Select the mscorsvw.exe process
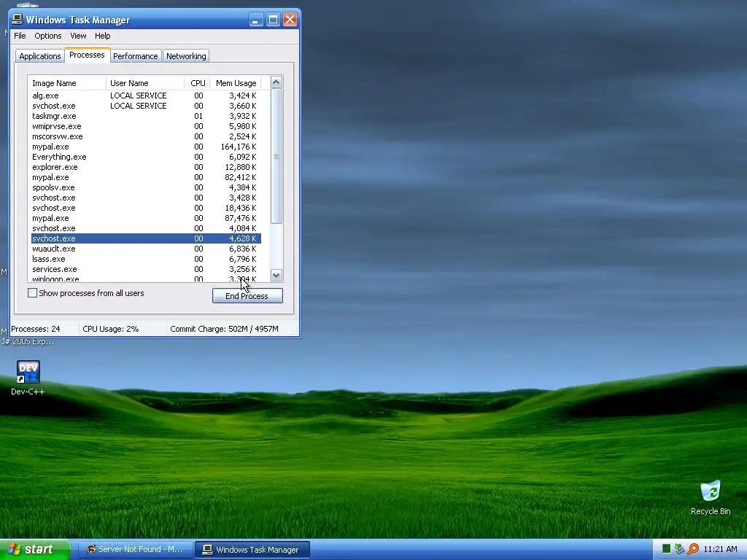This screenshot has height=560, width=747. pos(146,136)
